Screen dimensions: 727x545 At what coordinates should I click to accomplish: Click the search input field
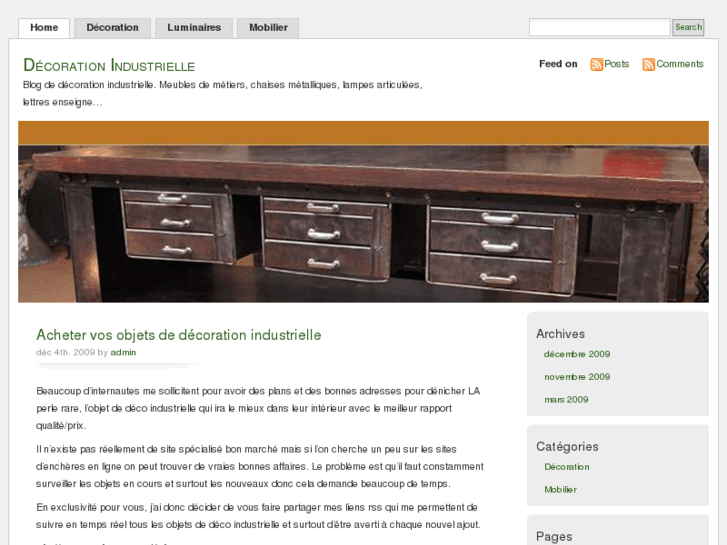[x=599, y=27]
